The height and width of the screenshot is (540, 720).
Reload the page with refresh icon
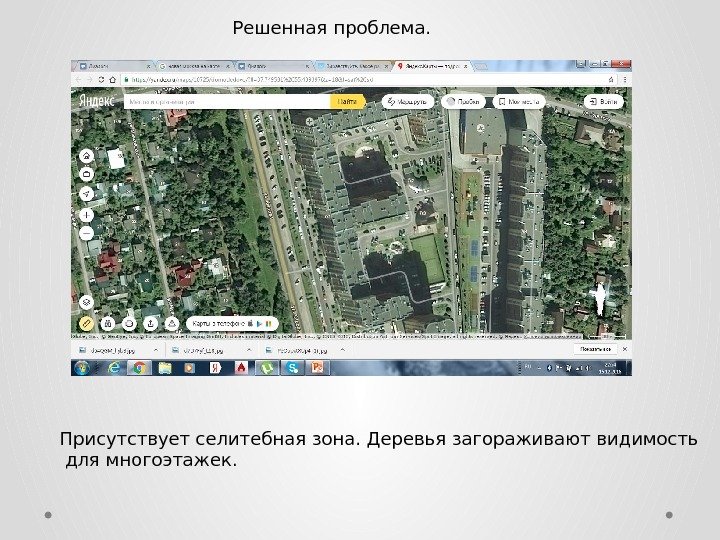click(101, 79)
